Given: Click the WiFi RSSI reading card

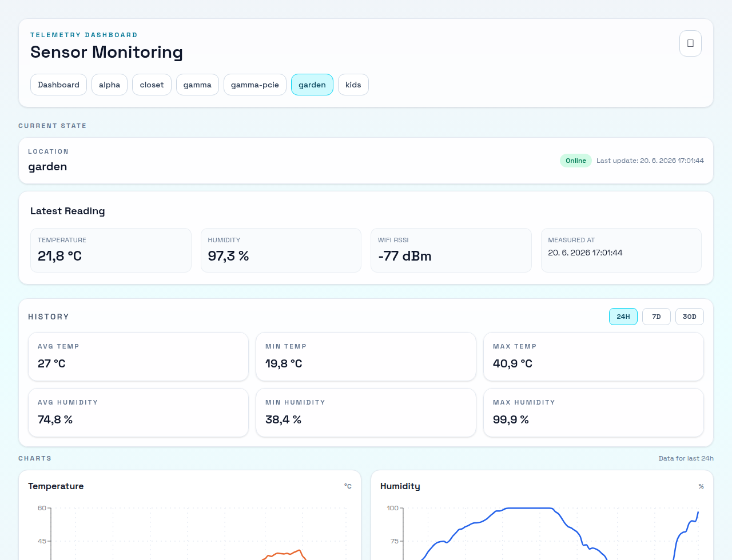Looking at the screenshot, I should (451, 250).
